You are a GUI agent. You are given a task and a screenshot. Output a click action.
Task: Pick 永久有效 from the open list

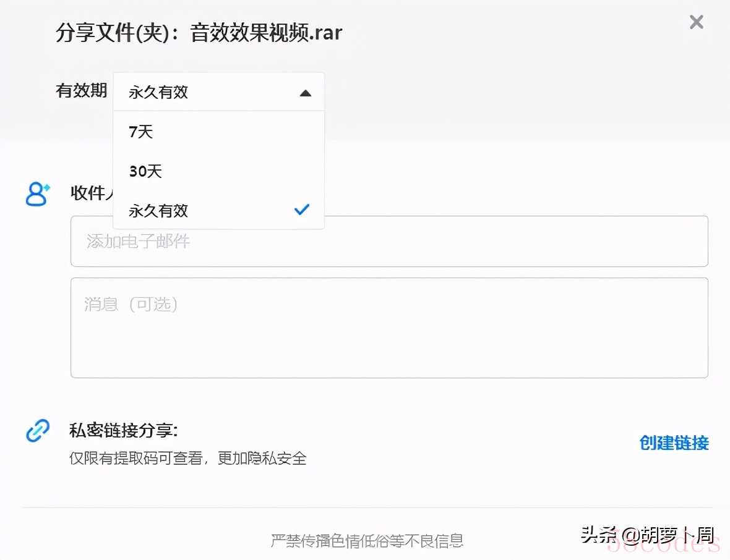[158, 211]
